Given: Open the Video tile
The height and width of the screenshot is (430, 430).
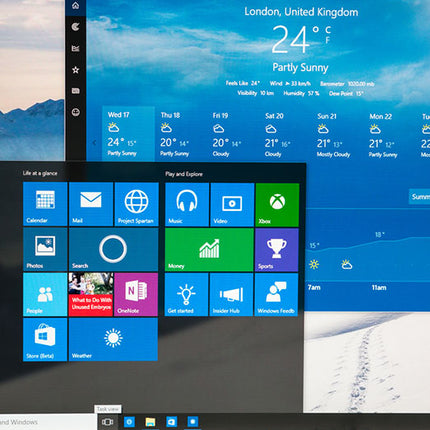Looking at the screenshot, I should point(232,205).
